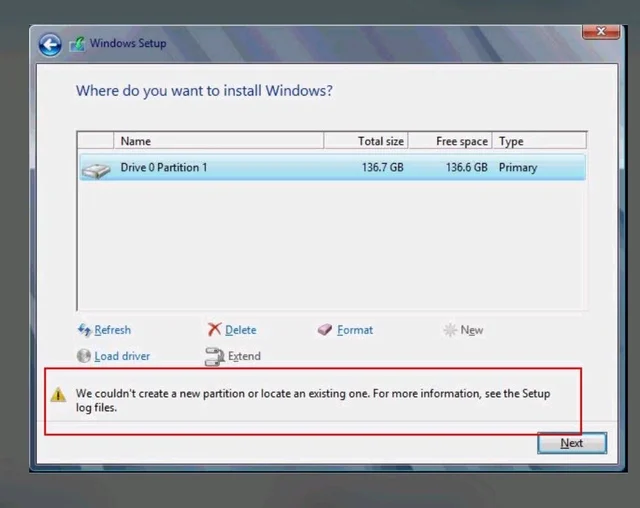Click the red X Delete icon
The width and height of the screenshot is (640, 508).
214,329
